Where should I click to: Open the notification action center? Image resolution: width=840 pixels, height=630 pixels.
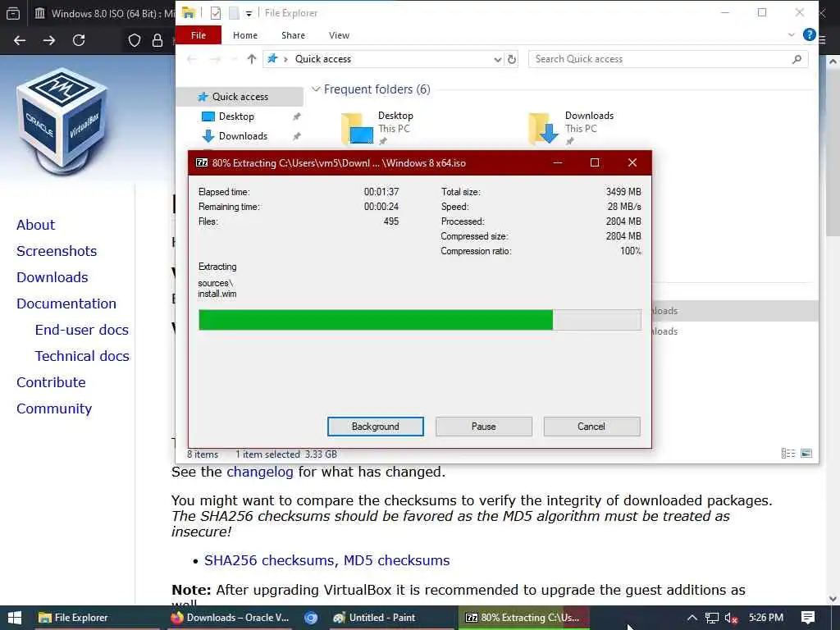pyautogui.click(x=808, y=618)
